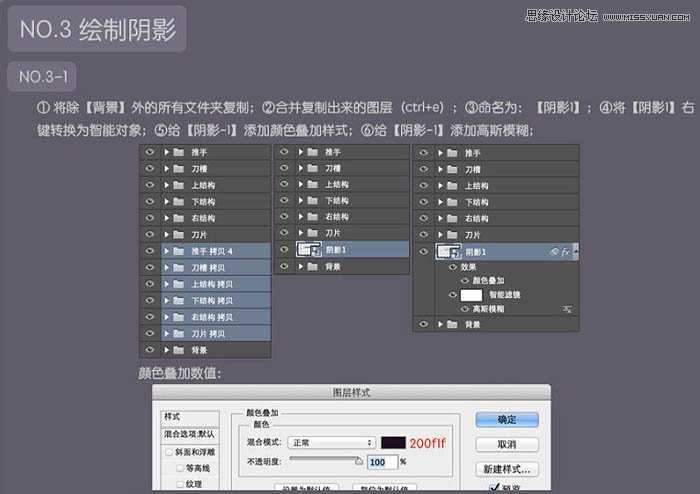
Task: Expand 背景 group arrow in left panel
Action: [167, 350]
